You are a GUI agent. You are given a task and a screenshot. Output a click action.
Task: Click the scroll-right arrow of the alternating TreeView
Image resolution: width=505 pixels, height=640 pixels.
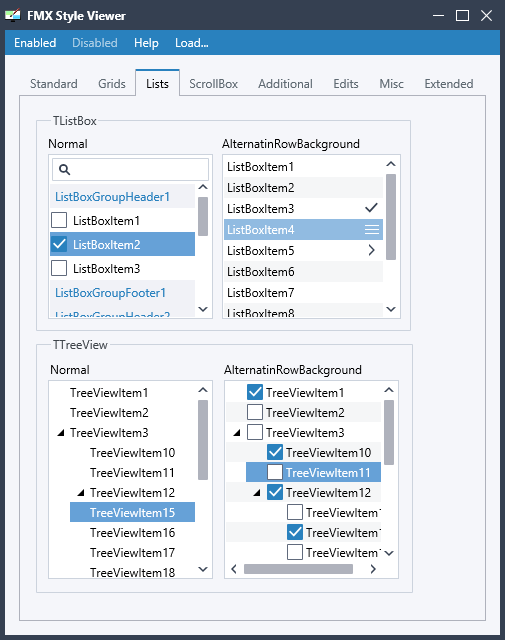pyautogui.click(x=372, y=569)
